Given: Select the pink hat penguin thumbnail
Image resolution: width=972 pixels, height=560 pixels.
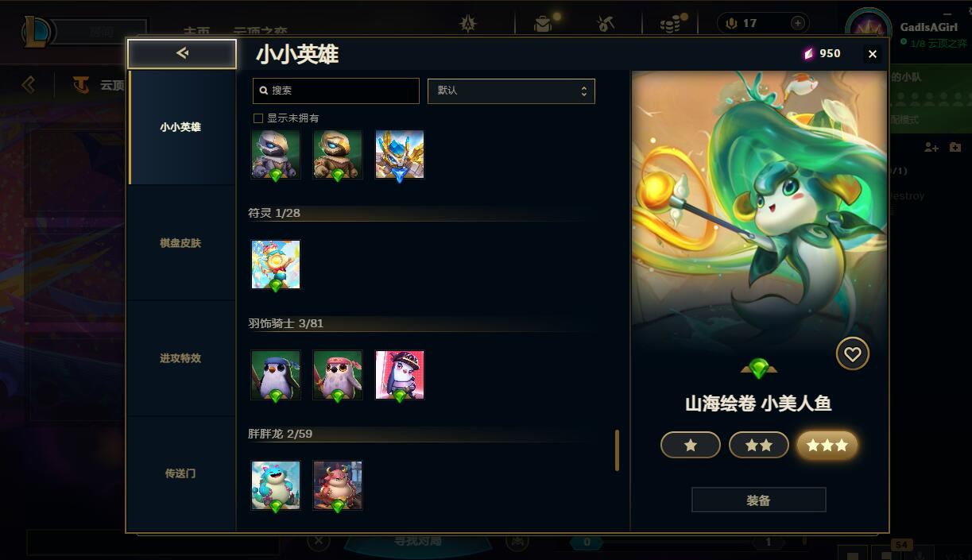Looking at the screenshot, I should 400,375.
